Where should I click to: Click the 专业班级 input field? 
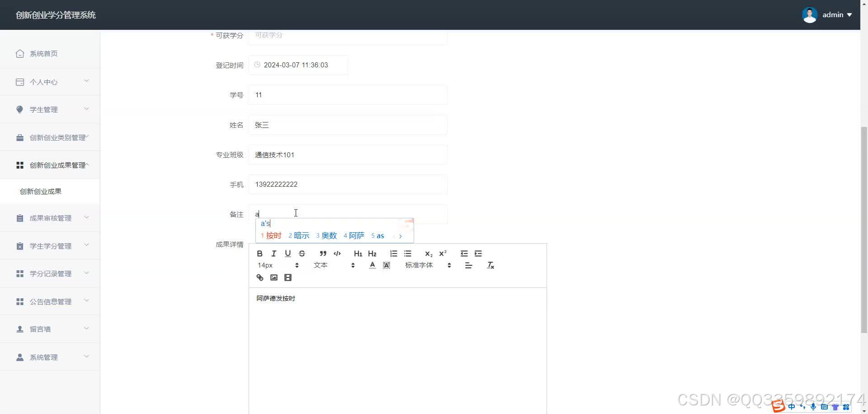tap(348, 155)
